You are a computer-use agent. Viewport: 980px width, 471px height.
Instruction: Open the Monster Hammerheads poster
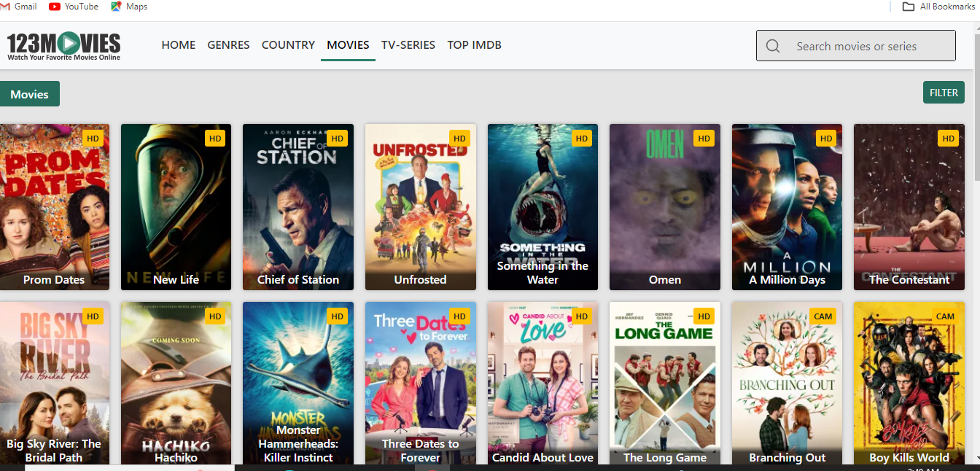tap(298, 384)
